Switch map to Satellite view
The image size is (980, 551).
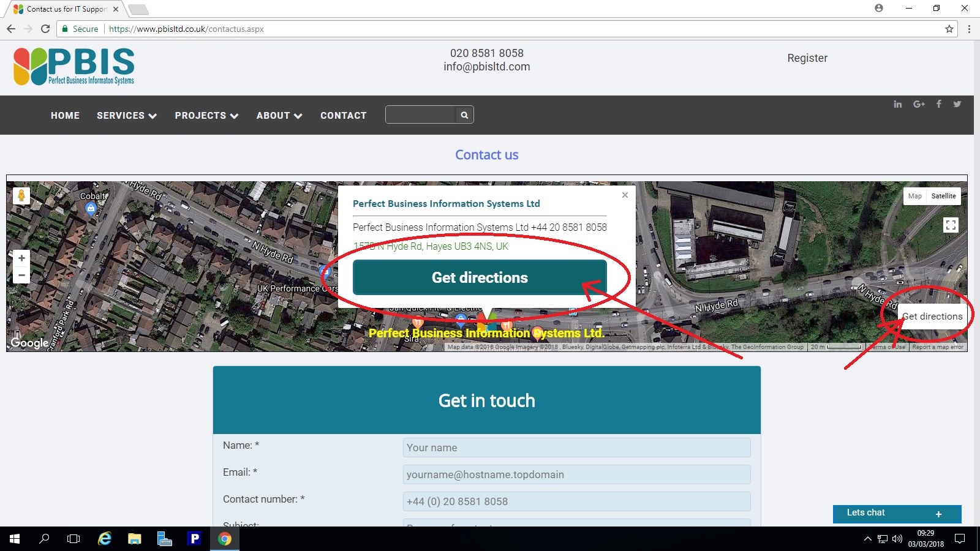point(943,196)
